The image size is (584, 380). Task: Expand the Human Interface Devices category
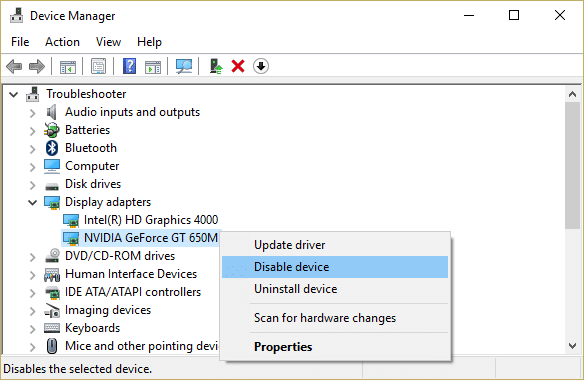pyautogui.click(x=33, y=275)
